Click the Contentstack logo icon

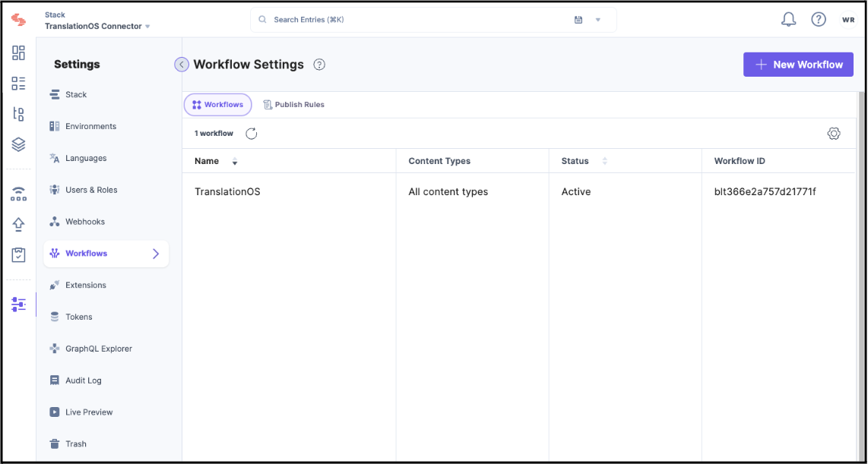tap(18, 20)
